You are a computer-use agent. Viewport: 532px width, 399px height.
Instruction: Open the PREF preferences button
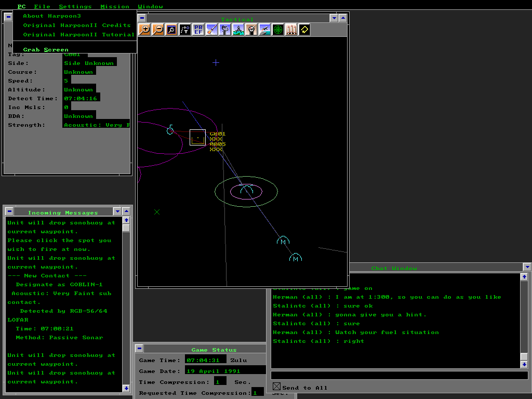198,30
